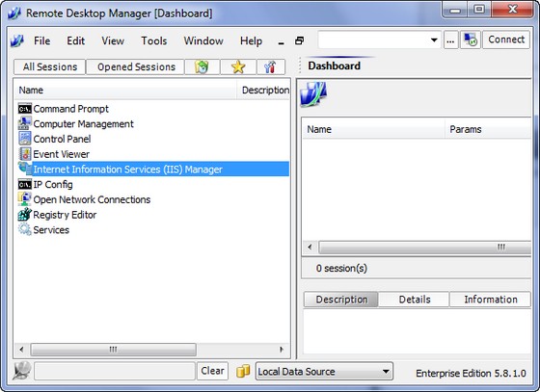This screenshot has width=540, height=392.
Task: Switch to the All Sessions tab
Action: [x=50, y=66]
